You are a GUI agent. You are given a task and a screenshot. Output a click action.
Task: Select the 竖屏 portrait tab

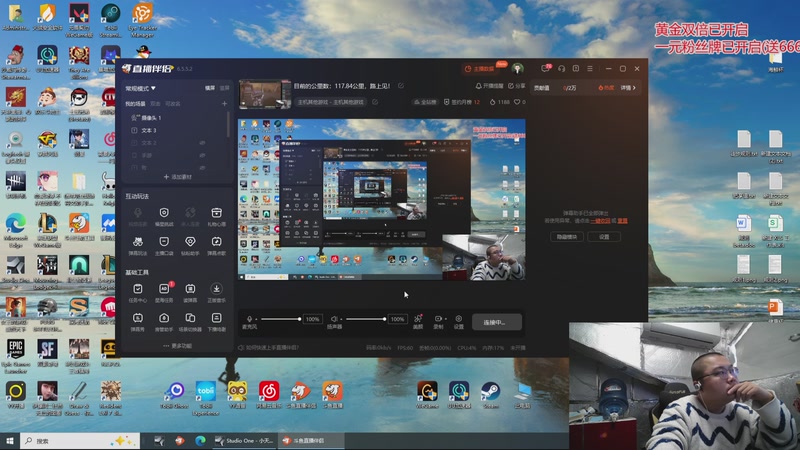coord(224,88)
